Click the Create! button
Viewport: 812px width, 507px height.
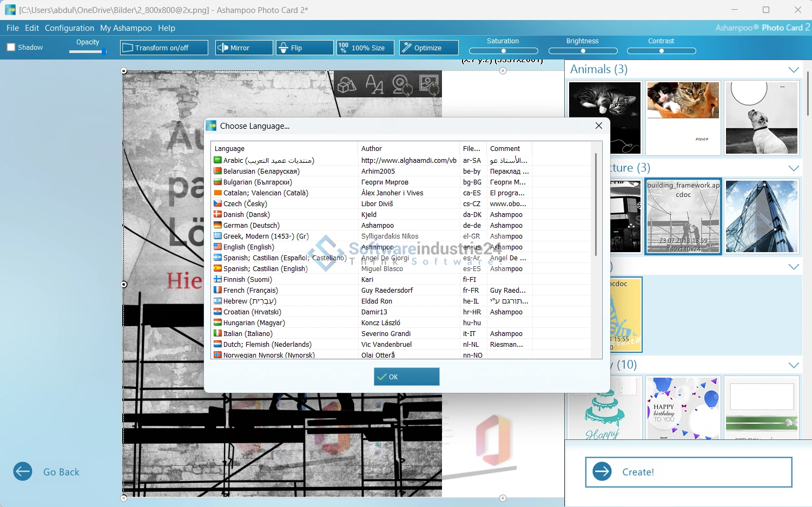(688, 472)
